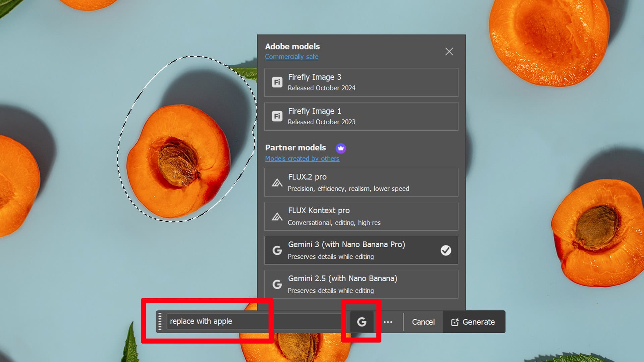This screenshot has height=362, width=644.
Task: Click the Firefly Image 1 Fi icon
Action: (277, 116)
